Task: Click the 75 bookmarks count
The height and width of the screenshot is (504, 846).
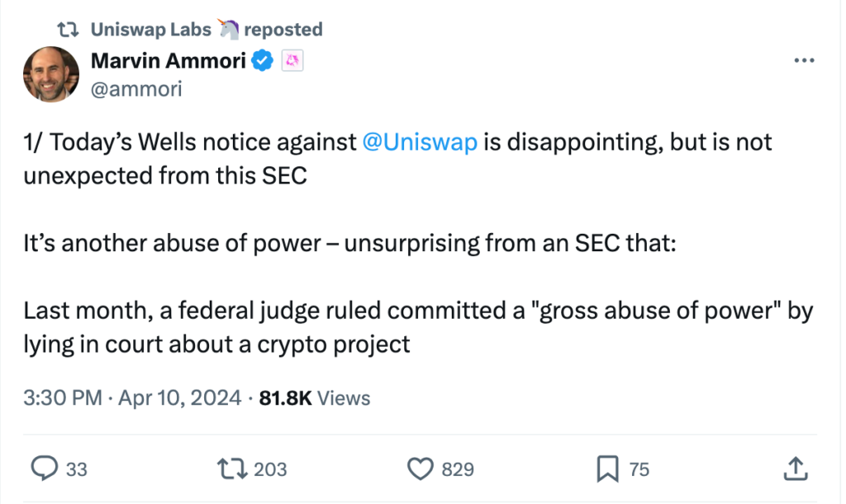Action: click(x=639, y=469)
